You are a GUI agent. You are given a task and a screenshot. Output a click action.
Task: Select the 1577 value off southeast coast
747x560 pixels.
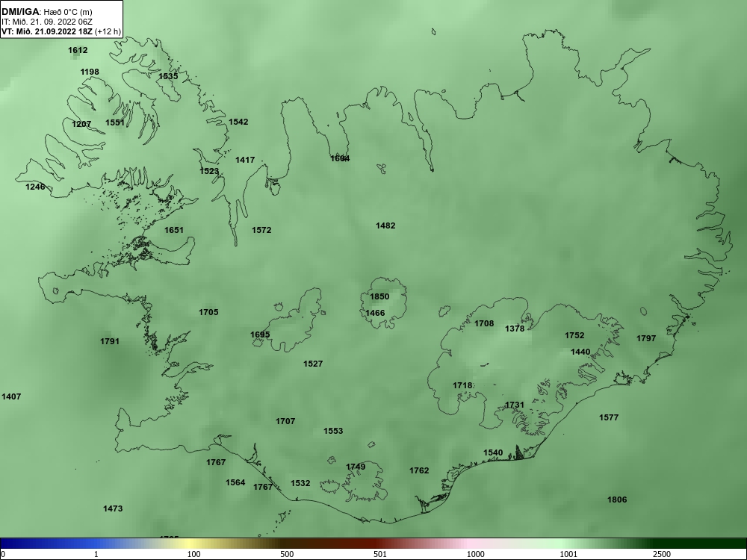click(609, 417)
